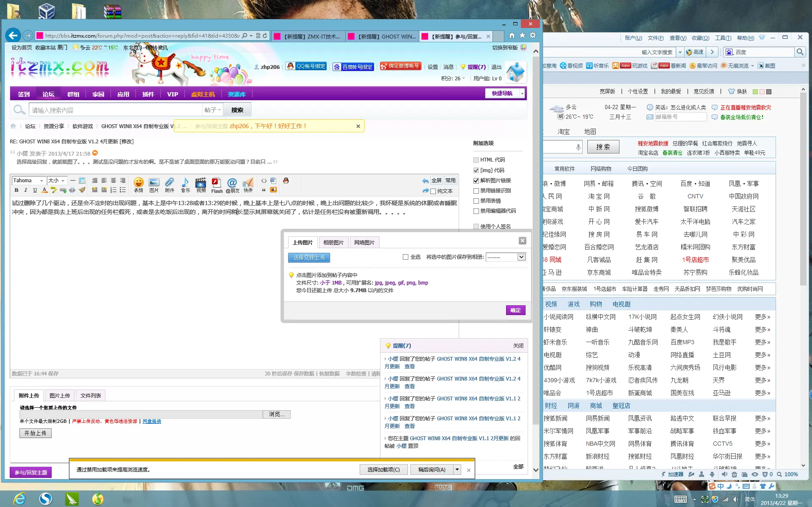Open 工具(T) menu in Sogou browser

(723, 38)
